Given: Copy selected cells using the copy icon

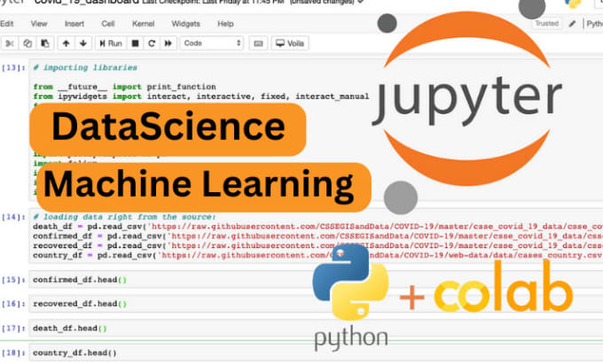Looking at the screenshot, I should tap(27, 43).
